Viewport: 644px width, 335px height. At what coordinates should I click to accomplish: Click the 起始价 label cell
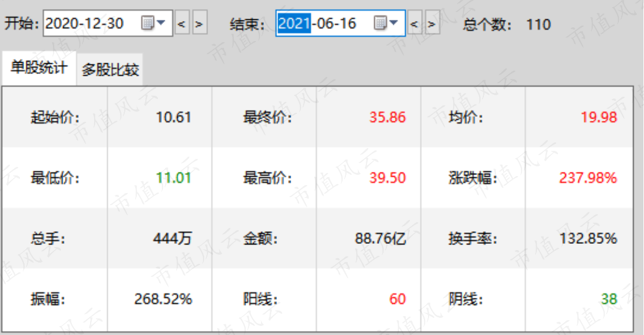coord(55,117)
